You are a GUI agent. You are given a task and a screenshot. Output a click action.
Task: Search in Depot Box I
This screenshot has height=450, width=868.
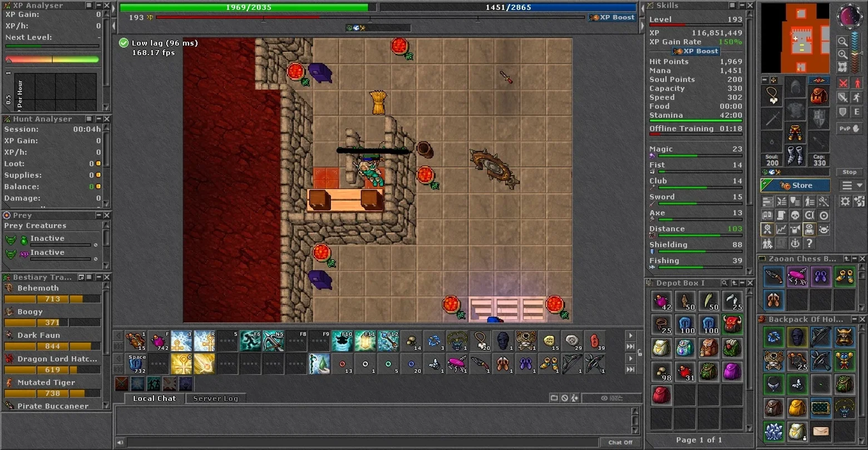pos(724,283)
